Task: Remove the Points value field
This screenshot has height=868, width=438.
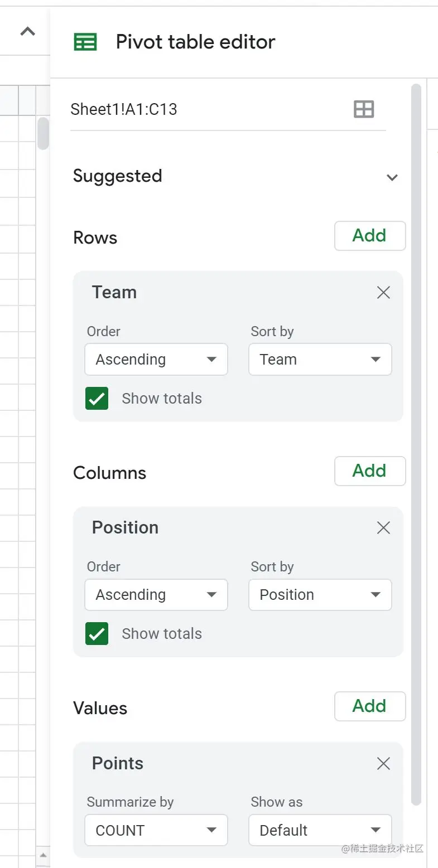Action: click(x=383, y=764)
